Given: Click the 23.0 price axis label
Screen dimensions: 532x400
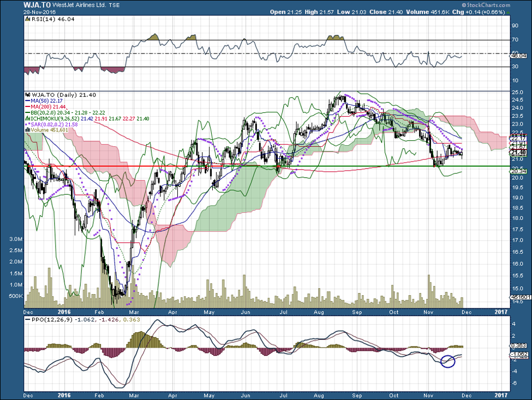Looking at the screenshot, I should tap(517, 124).
